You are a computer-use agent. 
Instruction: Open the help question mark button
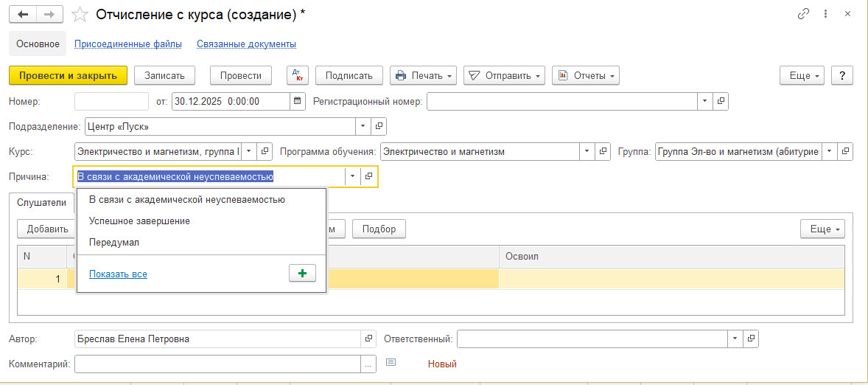(x=841, y=75)
